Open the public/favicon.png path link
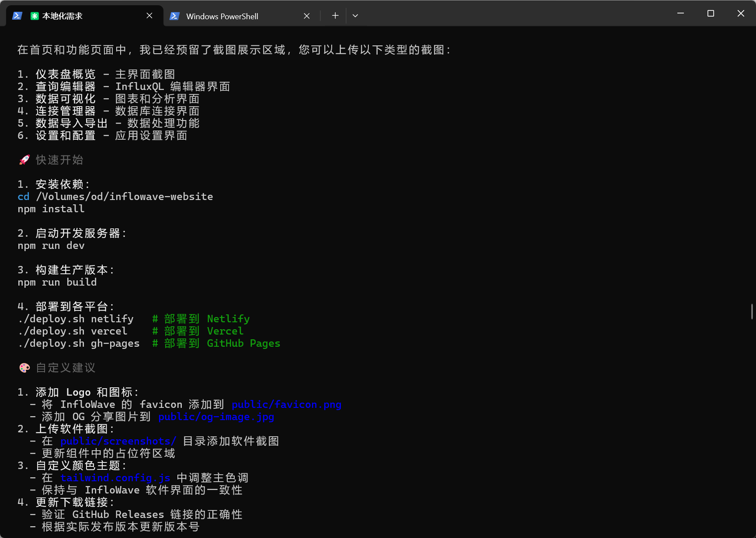 (286, 405)
